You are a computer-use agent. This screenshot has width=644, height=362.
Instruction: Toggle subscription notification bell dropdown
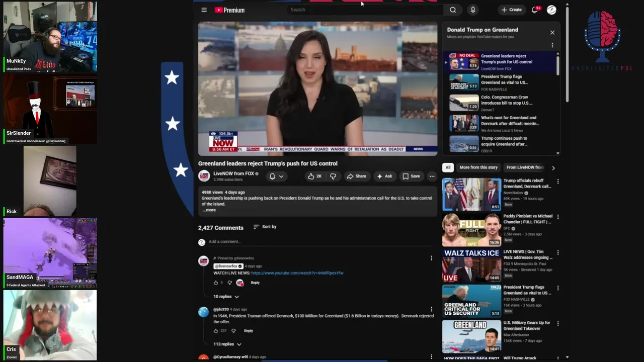pyautogui.click(x=276, y=176)
